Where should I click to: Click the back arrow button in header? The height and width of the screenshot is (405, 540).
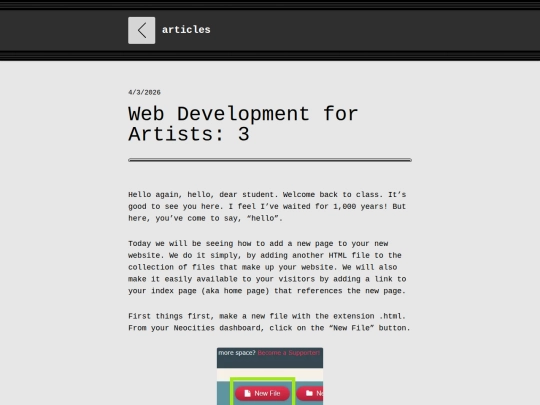tap(142, 30)
